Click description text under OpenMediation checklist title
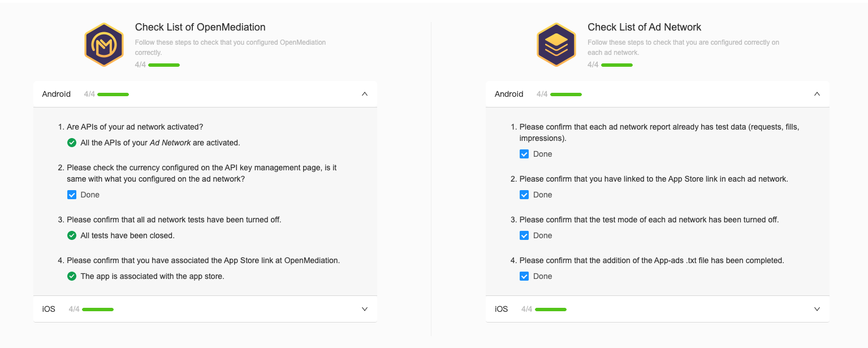Viewport: 868px width, 348px height. pyautogui.click(x=230, y=48)
